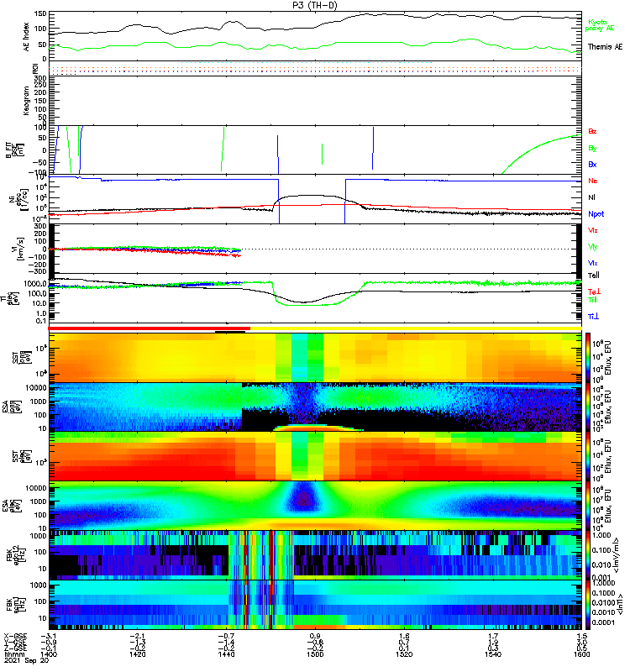Click the green Viy legend label
630x672 pixels.
pos(592,247)
